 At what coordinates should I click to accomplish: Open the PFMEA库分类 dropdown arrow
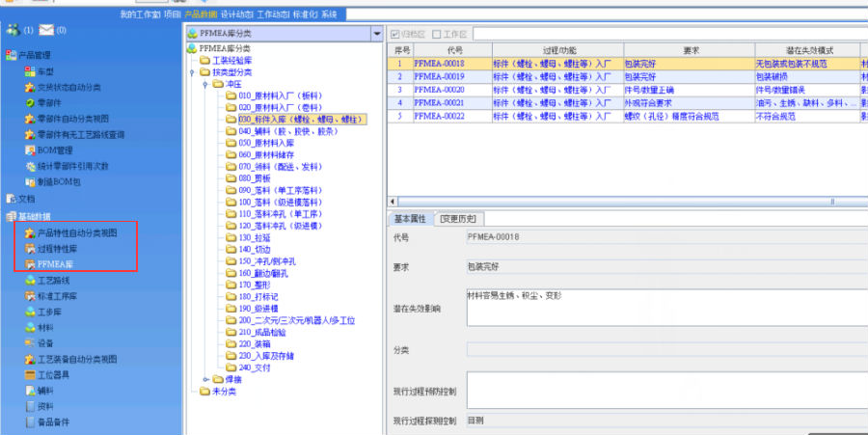coord(376,34)
